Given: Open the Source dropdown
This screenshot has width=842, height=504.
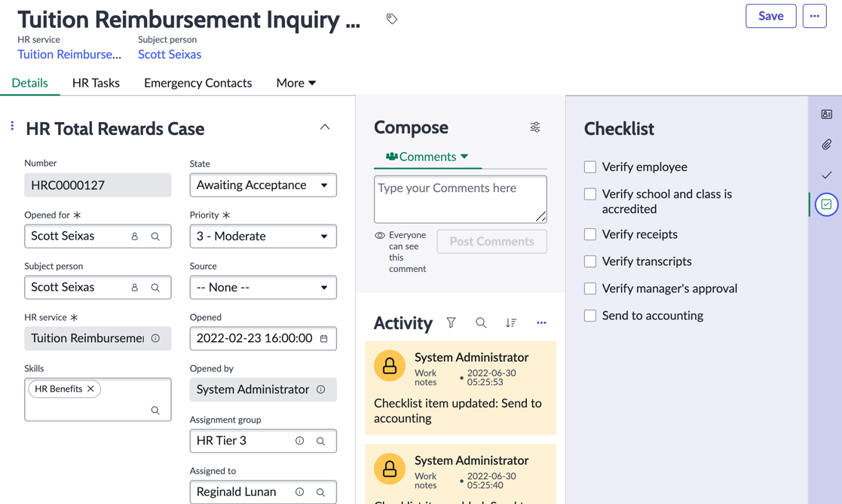Looking at the screenshot, I should click(x=263, y=287).
